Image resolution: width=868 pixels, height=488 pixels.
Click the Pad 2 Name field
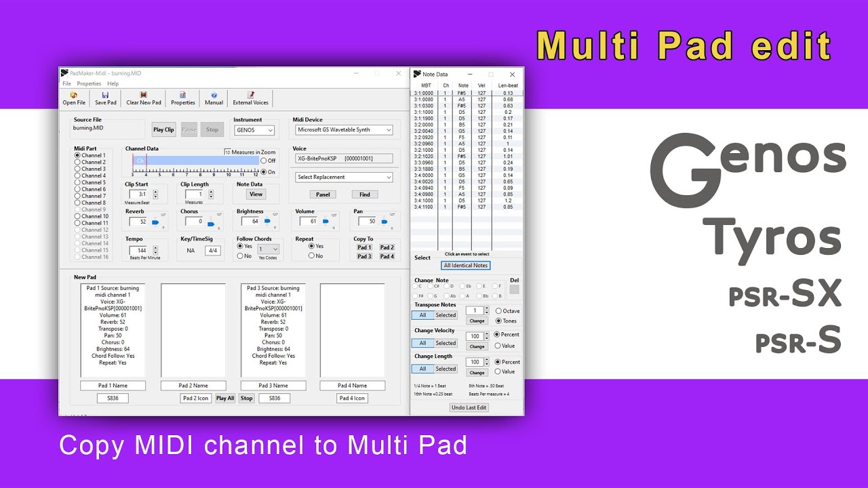(193, 386)
